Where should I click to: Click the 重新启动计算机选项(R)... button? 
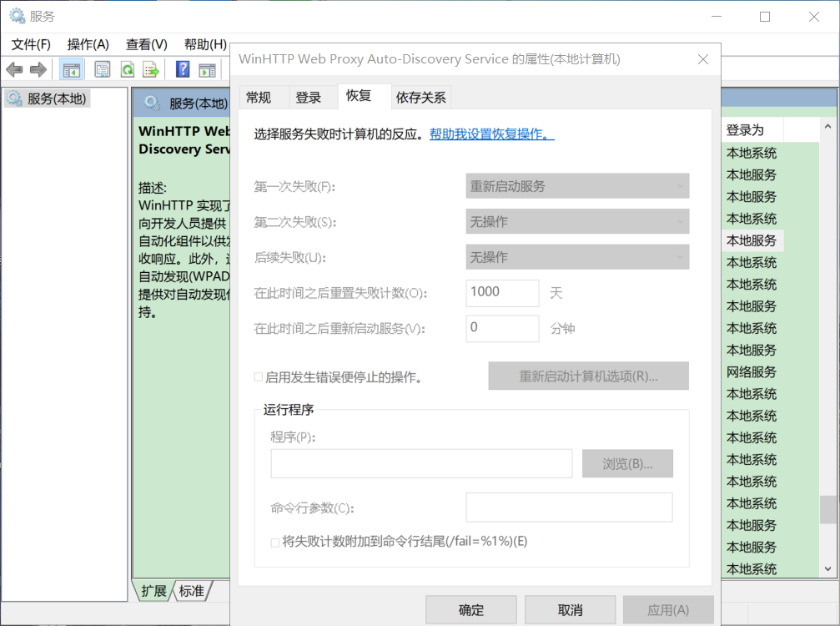click(x=588, y=376)
